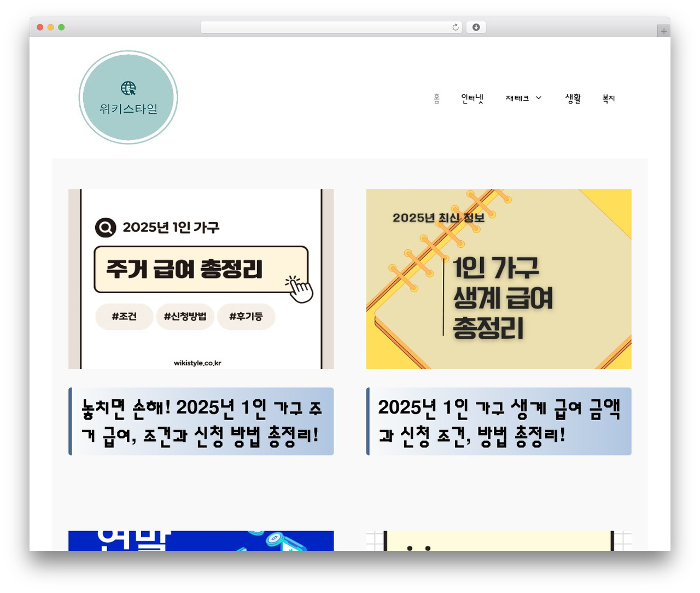
Task: Open the pale yellow post thumbnail at the bottom
Action: pyautogui.click(x=499, y=540)
